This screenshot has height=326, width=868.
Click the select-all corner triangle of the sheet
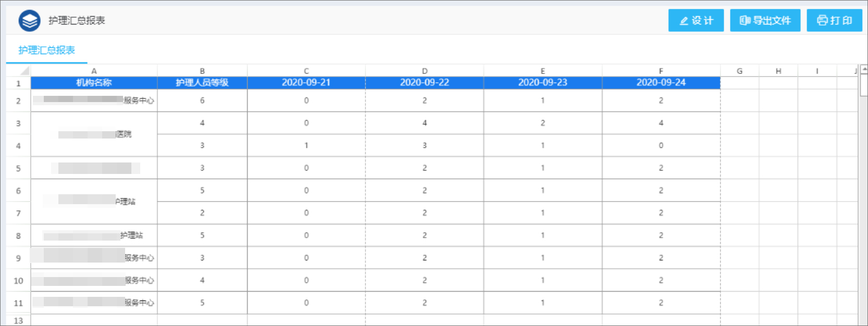[x=24, y=71]
